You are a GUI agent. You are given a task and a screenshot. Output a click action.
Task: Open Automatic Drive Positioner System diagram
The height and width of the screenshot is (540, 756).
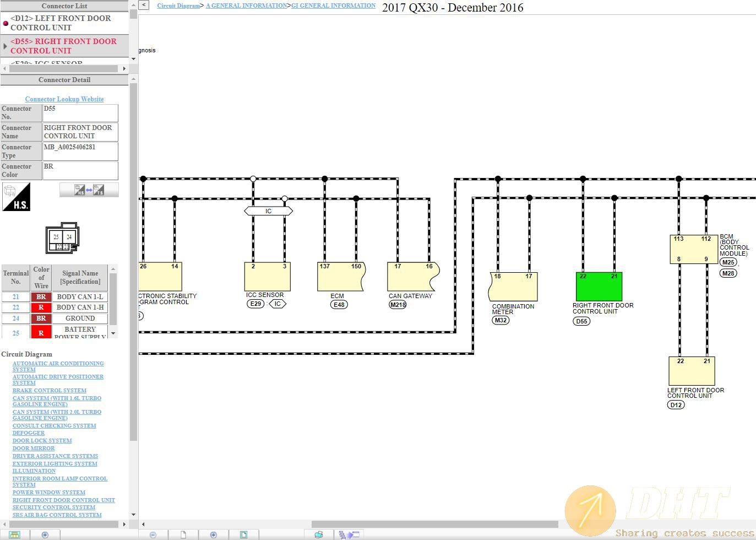point(58,380)
